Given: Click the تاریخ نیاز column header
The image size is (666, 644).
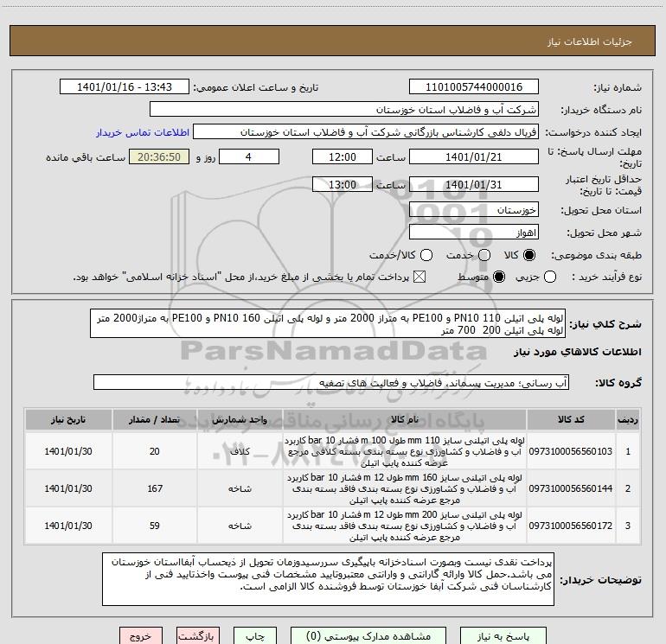Looking at the screenshot, I should (68, 420).
